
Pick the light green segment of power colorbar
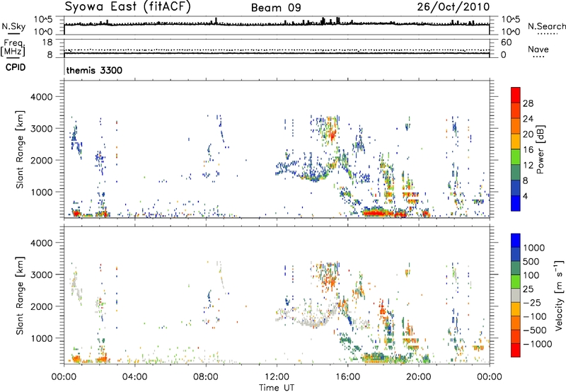[x=516, y=157]
